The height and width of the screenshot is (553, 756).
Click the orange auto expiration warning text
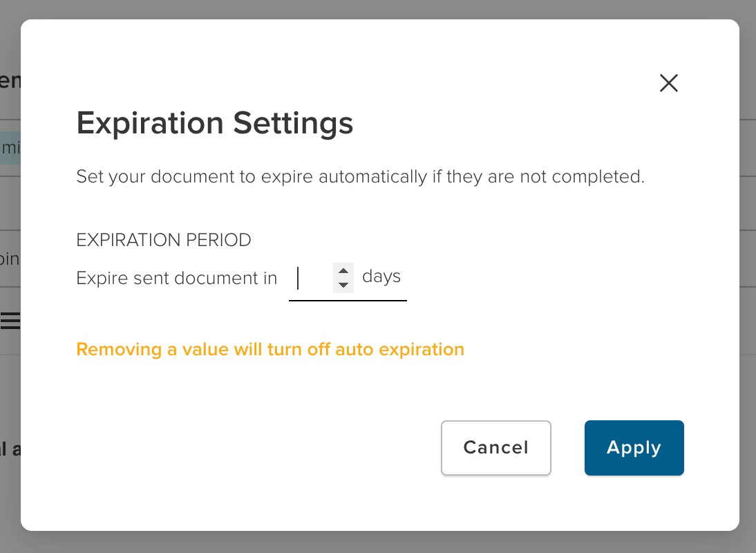tap(270, 349)
